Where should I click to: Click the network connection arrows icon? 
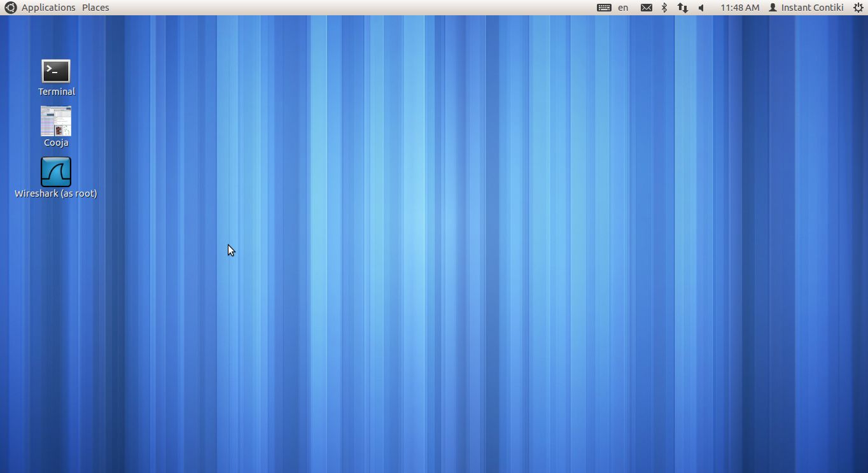point(682,8)
